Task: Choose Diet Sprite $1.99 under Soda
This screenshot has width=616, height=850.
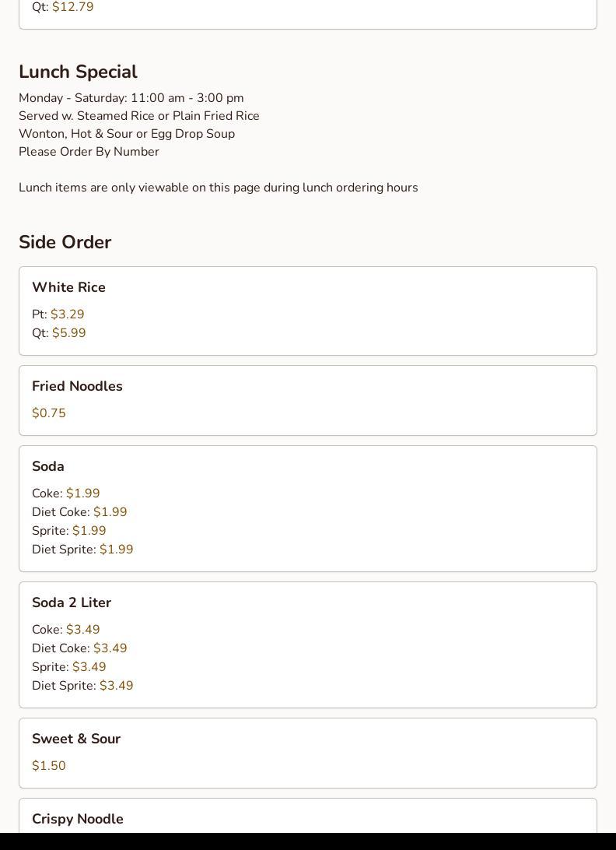Action: [116, 550]
